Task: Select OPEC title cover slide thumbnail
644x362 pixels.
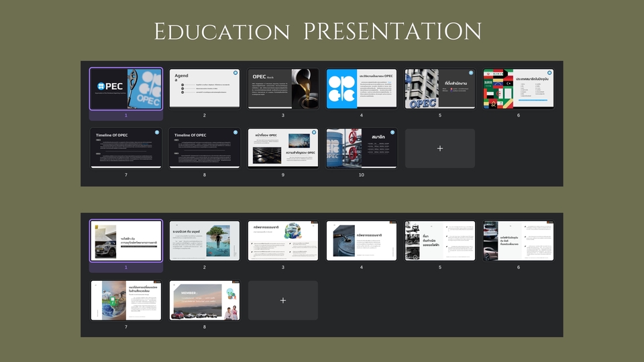Action: (x=126, y=88)
